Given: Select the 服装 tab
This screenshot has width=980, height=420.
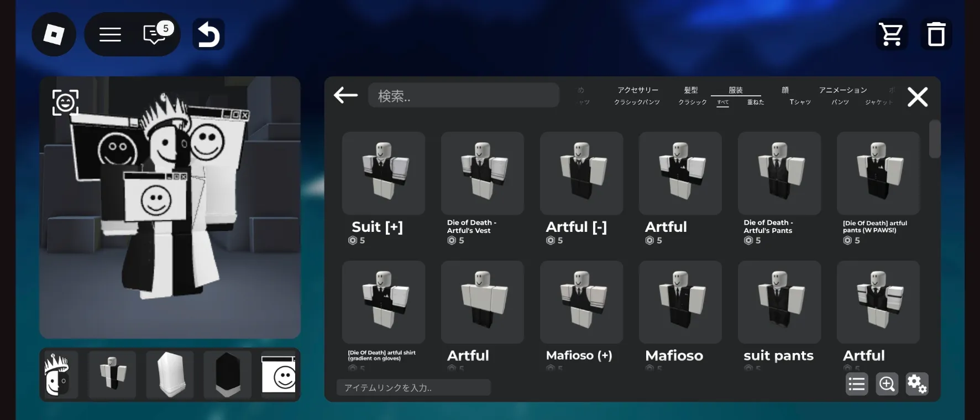Looking at the screenshot, I should tap(736, 90).
